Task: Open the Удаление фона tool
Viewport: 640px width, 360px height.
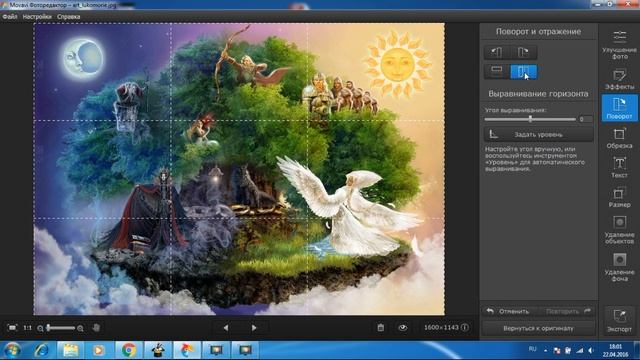Action: click(619, 267)
